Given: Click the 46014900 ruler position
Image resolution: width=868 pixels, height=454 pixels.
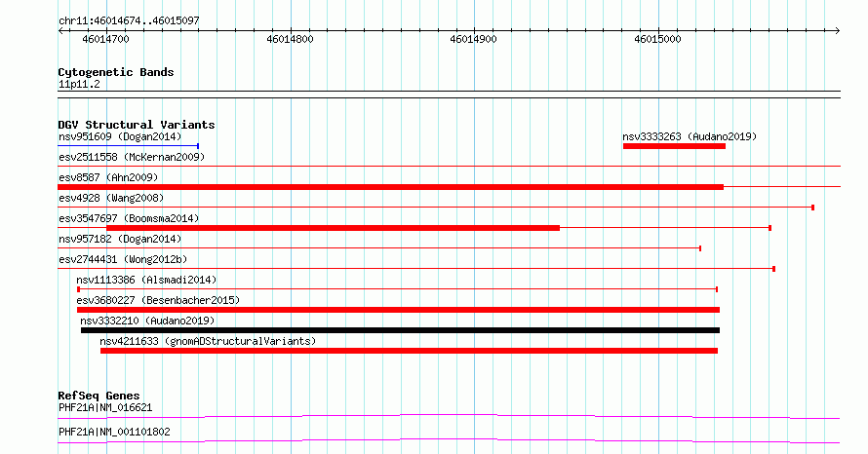Looking at the screenshot, I should (x=473, y=39).
